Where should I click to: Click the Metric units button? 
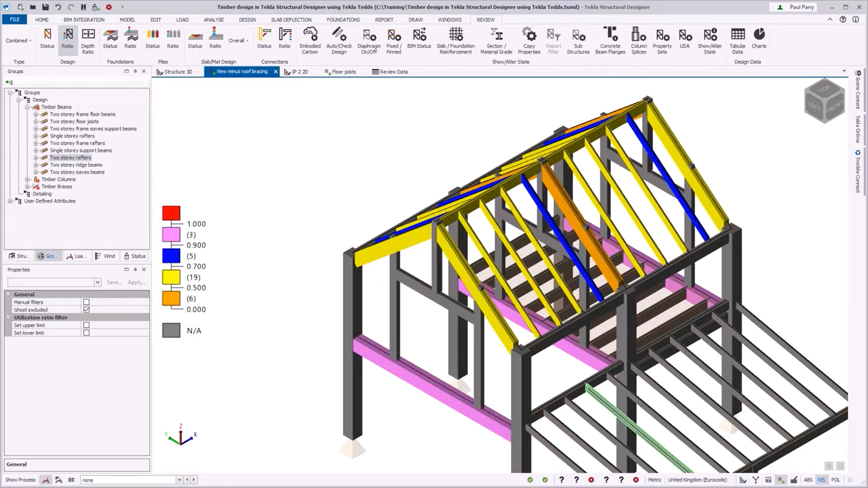tap(654, 480)
